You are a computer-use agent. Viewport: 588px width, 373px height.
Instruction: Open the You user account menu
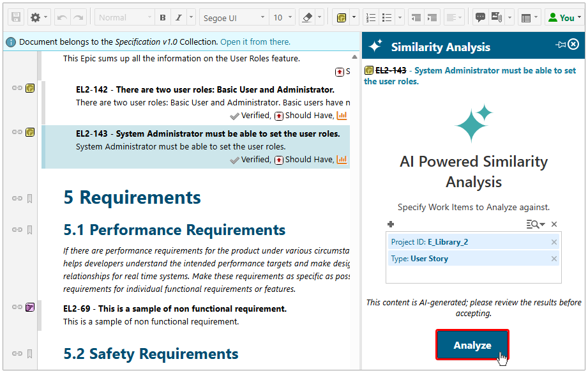click(x=564, y=17)
